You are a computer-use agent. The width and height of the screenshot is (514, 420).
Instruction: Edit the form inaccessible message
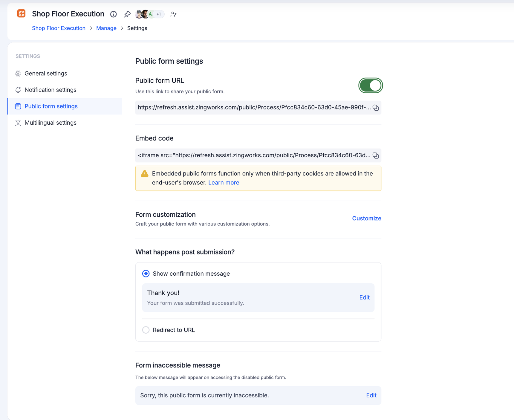tap(371, 395)
